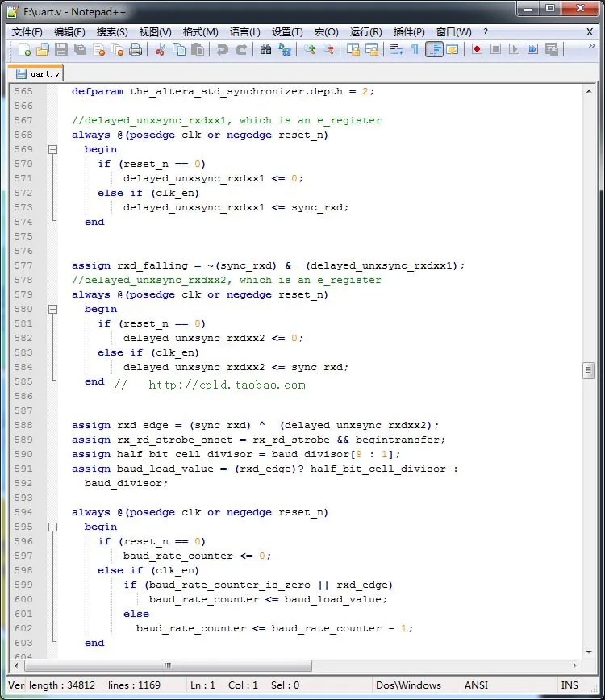The width and height of the screenshot is (605, 700).
Task: Select the uart.v document tab
Action: (x=37, y=73)
